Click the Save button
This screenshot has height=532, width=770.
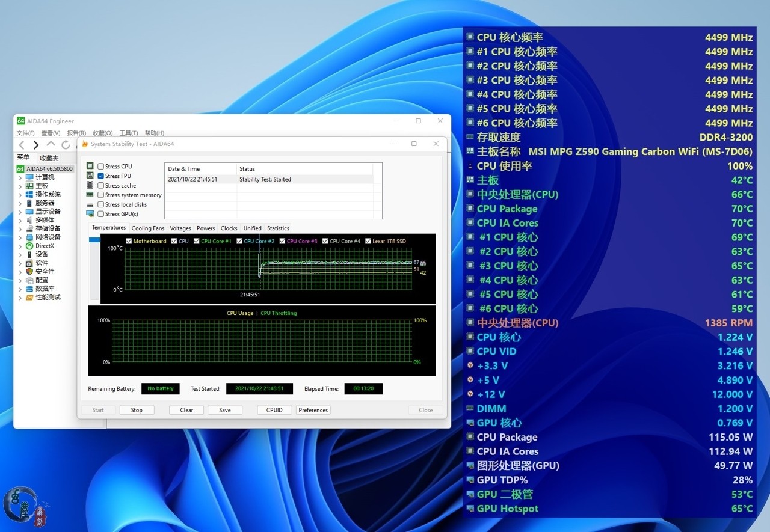pyautogui.click(x=225, y=410)
